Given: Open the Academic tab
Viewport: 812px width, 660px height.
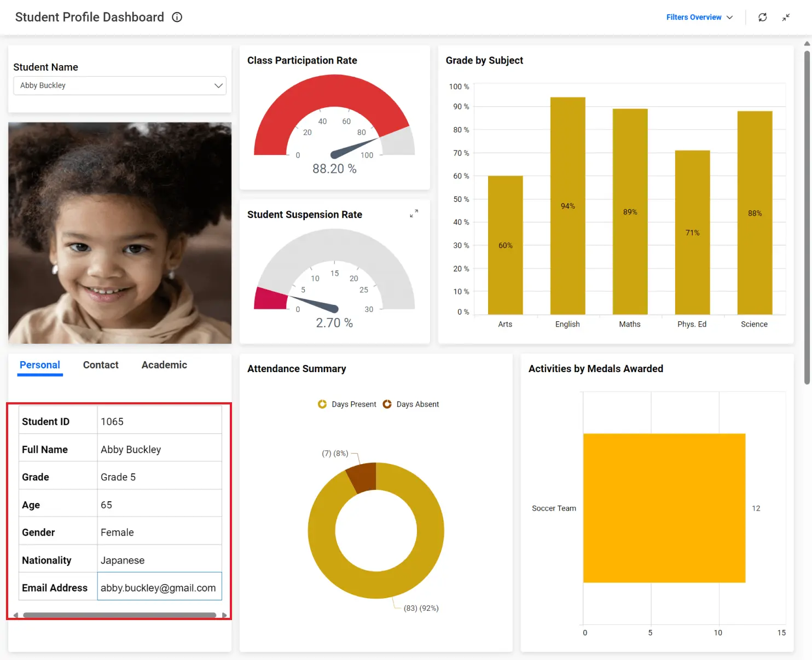Looking at the screenshot, I should [164, 365].
